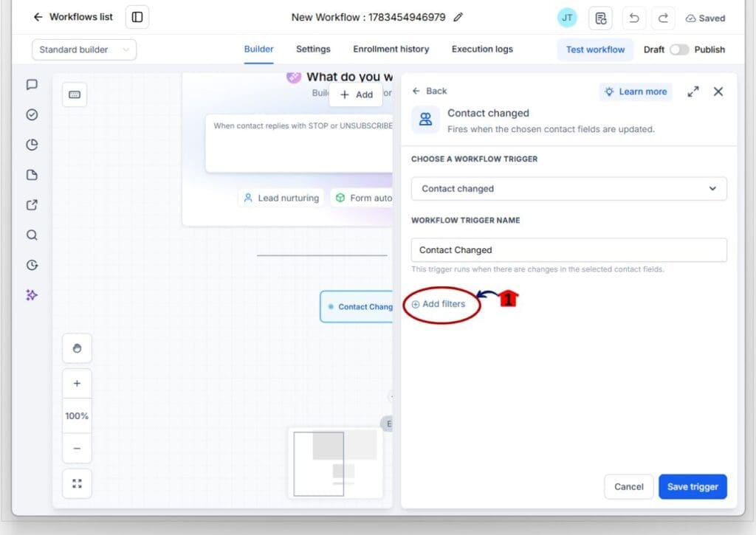The width and height of the screenshot is (756, 535).
Task: Select the Lead nurturing suggestion chip
Action: point(281,198)
